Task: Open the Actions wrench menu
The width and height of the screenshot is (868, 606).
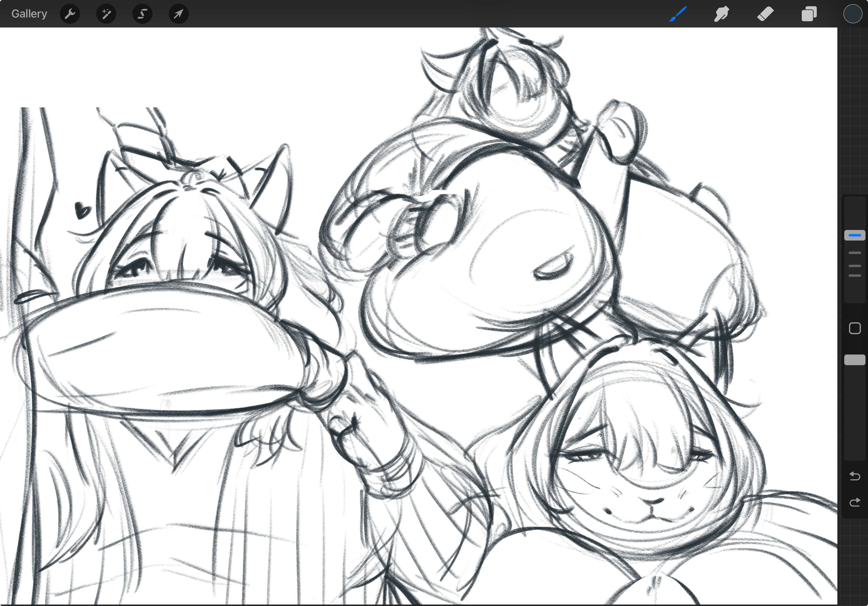Action: (x=70, y=14)
